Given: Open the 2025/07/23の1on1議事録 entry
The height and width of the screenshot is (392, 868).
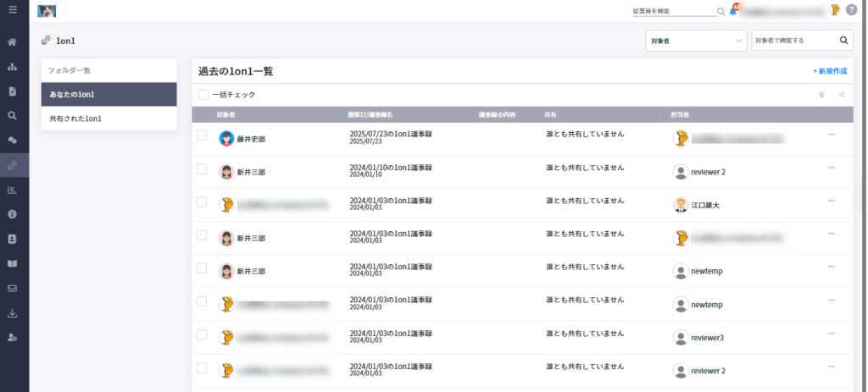Looking at the screenshot, I should pos(391,134).
